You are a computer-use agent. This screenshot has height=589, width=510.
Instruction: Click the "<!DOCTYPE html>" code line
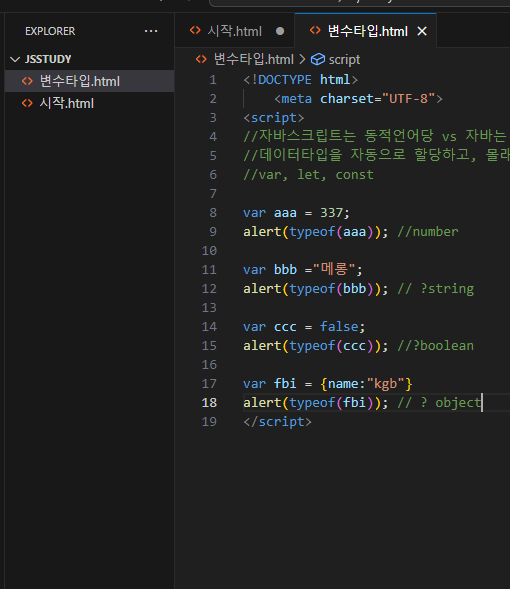pyautogui.click(x=300, y=80)
